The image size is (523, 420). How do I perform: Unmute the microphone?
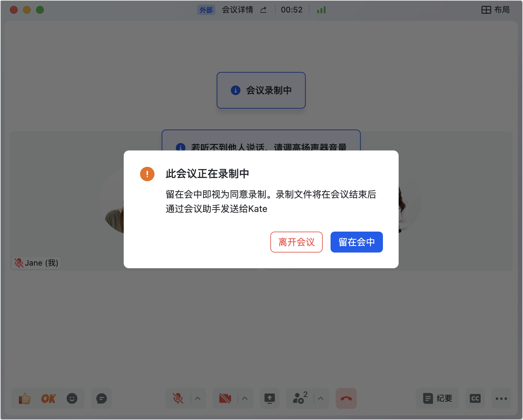tap(178, 398)
